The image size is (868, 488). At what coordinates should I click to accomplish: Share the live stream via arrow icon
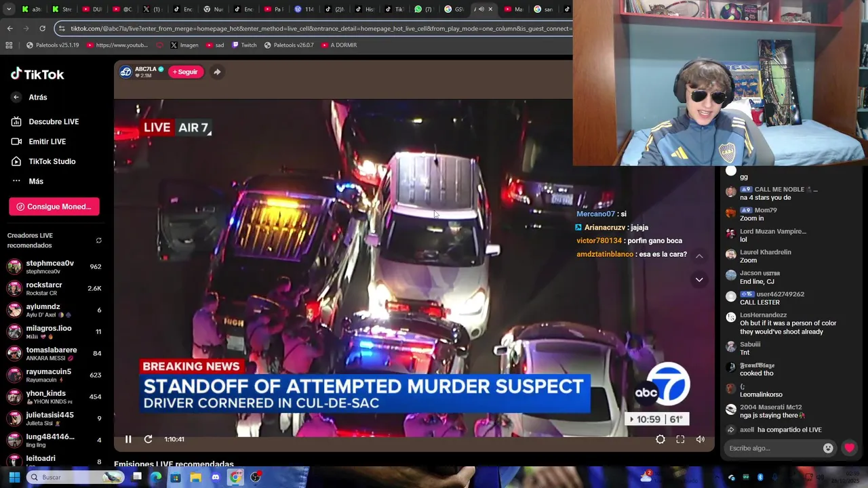click(x=217, y=72)
